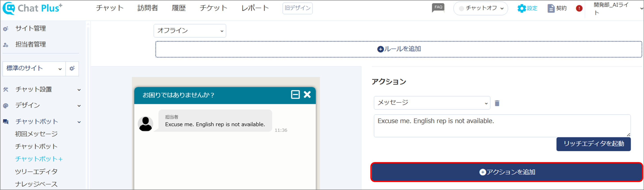The width and height of the screenshot is (644, 190).
Task: Expand the チャット設置 sidebar section
Action: [79, 90]
